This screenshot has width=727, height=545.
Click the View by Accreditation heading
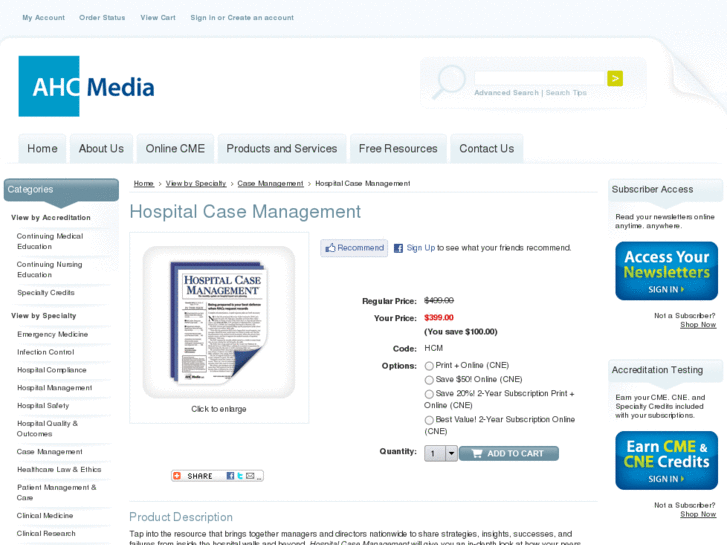click(51, 218)
